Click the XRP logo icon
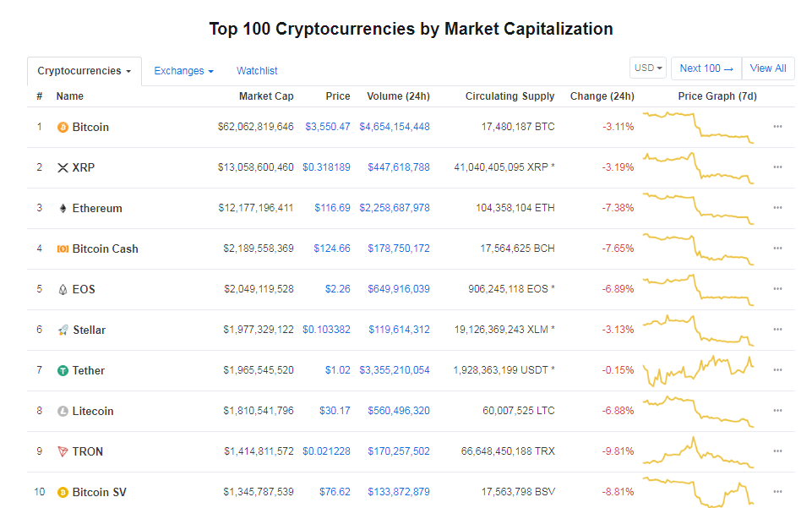 [x=63, y=168]
